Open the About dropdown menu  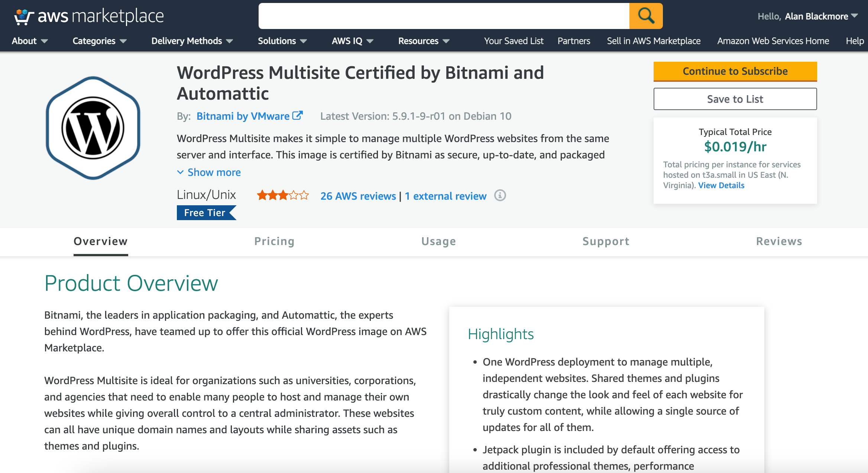point(30,41)
